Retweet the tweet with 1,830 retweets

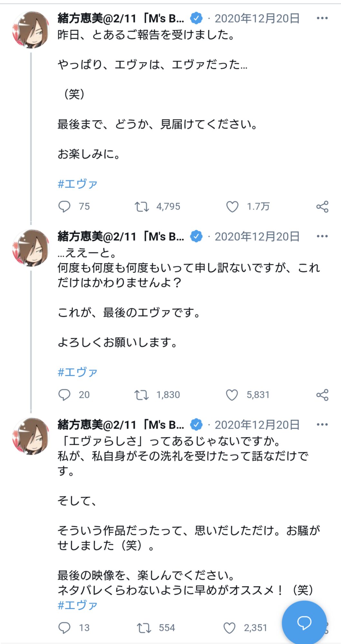(141, 395)
